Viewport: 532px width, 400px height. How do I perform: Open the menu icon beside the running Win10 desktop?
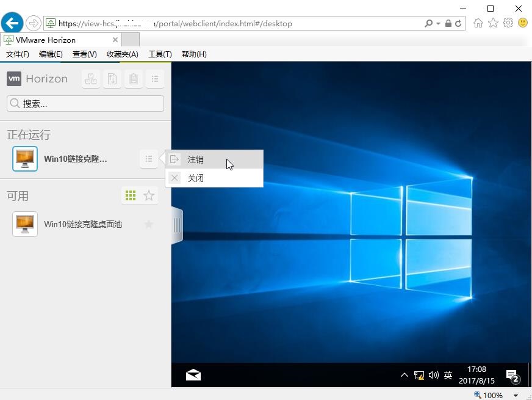(x=149, y=159)
